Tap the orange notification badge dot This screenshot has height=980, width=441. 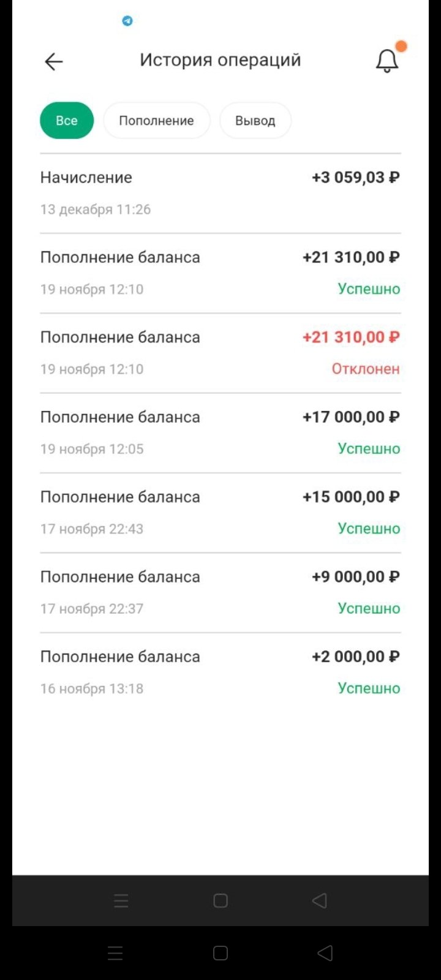click(x=401, y=47)
